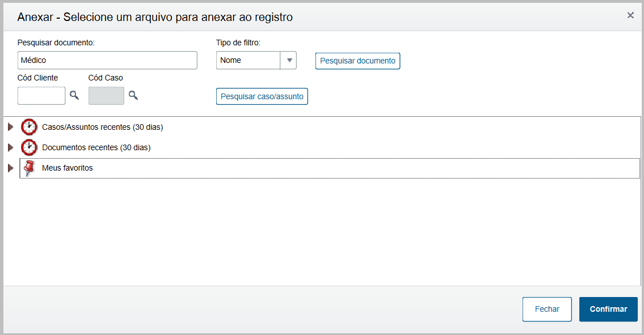644x335 pixels.
Task: Expand the Documentos recentes tree node
Action: click(10, 147)
